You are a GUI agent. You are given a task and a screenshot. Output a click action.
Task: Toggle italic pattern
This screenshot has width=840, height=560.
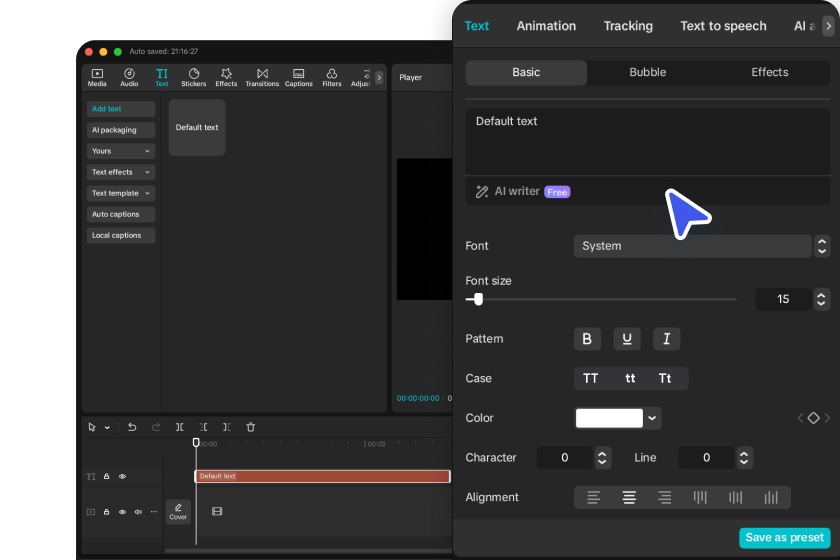click(x=666, y=339)
